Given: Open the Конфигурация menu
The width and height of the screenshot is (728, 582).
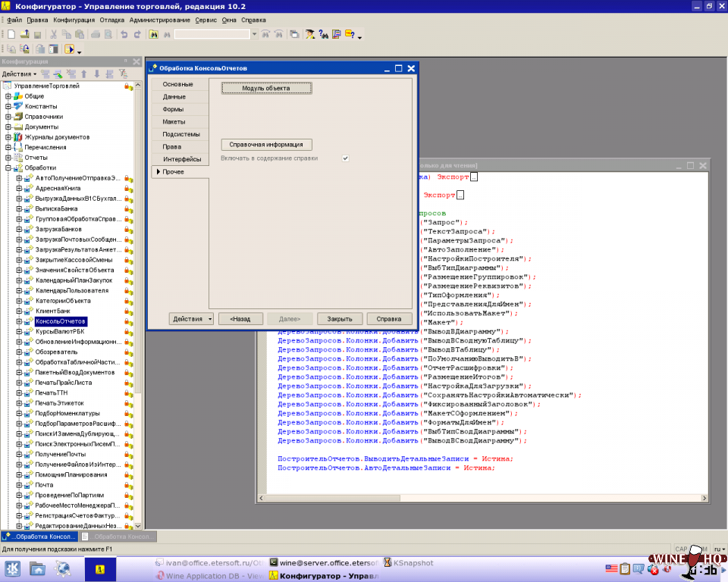Looking at the screenshot, I should pyautogui.click(x=74, y=20).
